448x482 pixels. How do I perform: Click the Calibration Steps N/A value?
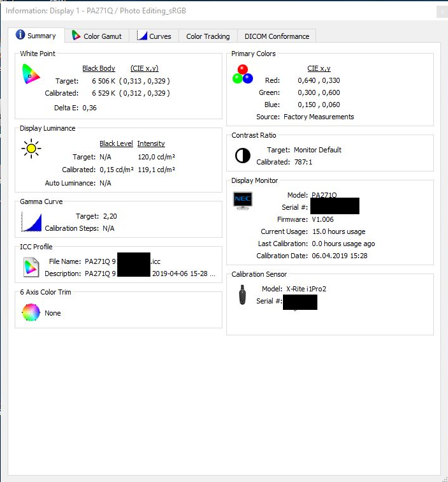[x=108, y=228]
